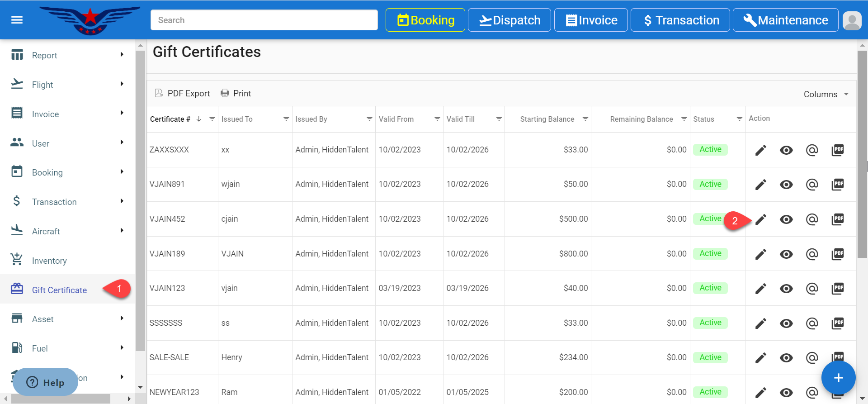This screenshot has width=868, height=404.
Task: Click the sidebar vertical scrollbar
Action: pyautogui.click(x=140, y=199)
